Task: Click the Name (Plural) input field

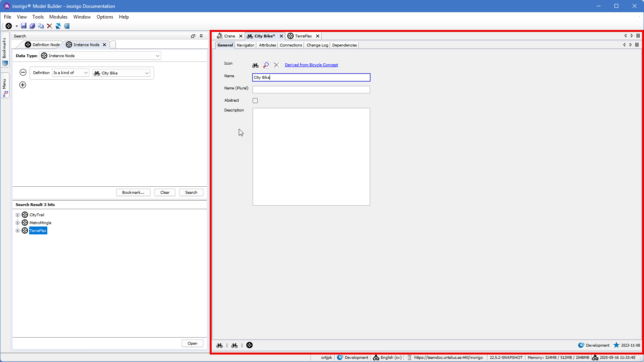Action: pyautogui.click(x=311, y=90)
